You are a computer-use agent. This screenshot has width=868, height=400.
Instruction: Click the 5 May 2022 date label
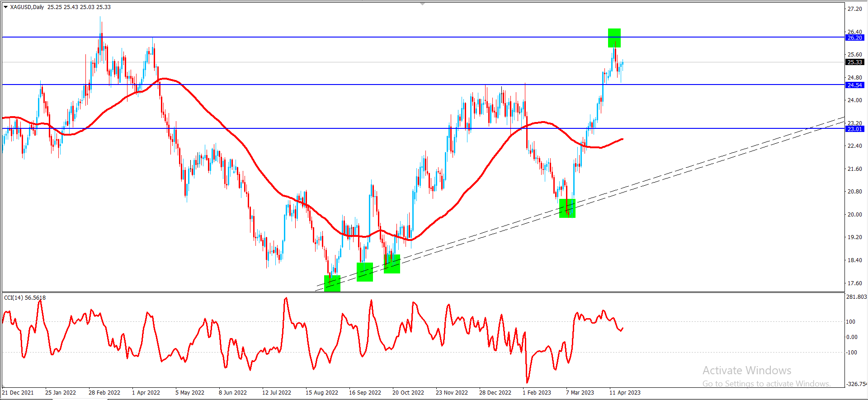click(x=190, y=393)
